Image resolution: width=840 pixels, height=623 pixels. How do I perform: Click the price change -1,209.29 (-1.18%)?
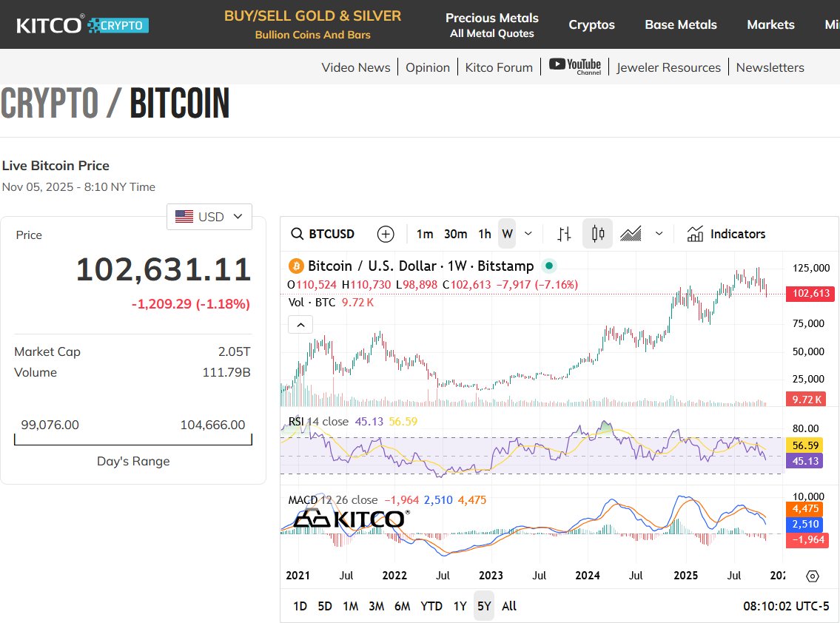(191, 304)
